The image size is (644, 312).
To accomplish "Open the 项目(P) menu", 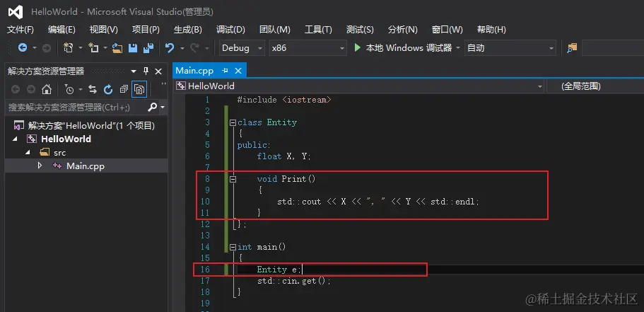I will (146, 30).
